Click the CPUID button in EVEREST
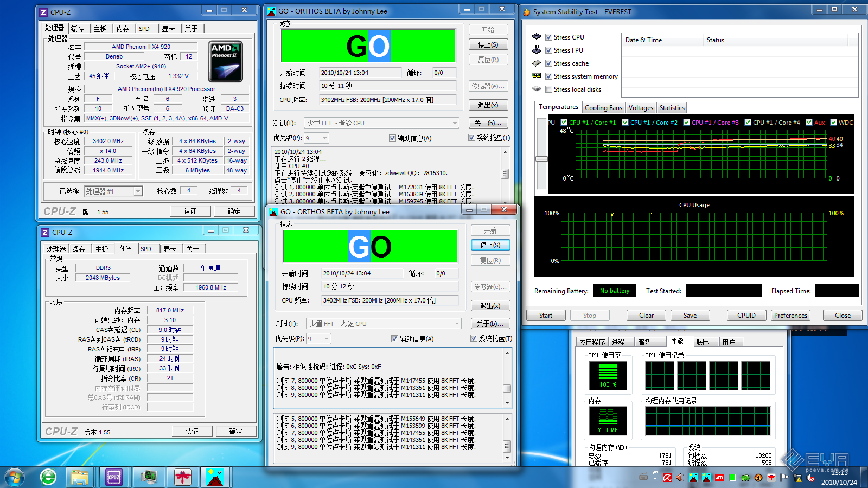 pos(746,316)
